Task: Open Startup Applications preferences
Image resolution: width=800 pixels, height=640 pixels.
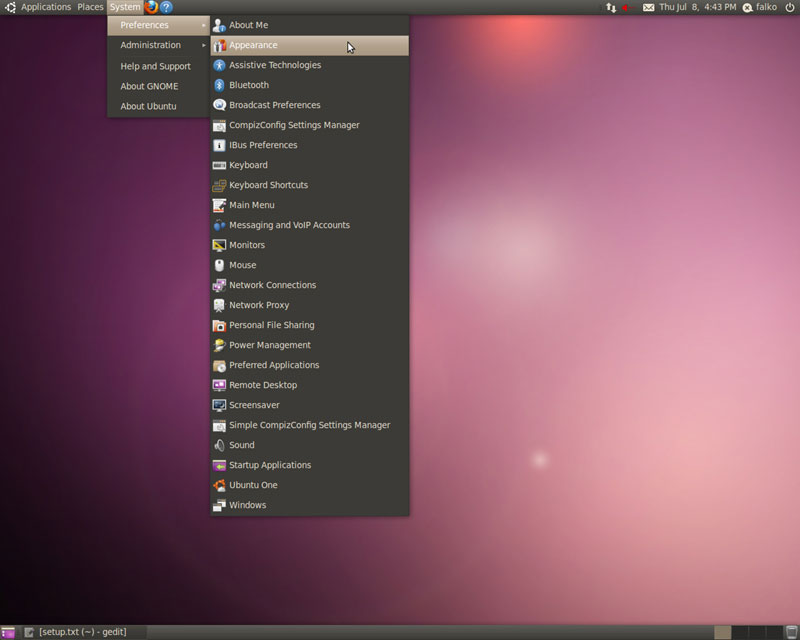Action: pyautogui.click(x=270, y=465)
